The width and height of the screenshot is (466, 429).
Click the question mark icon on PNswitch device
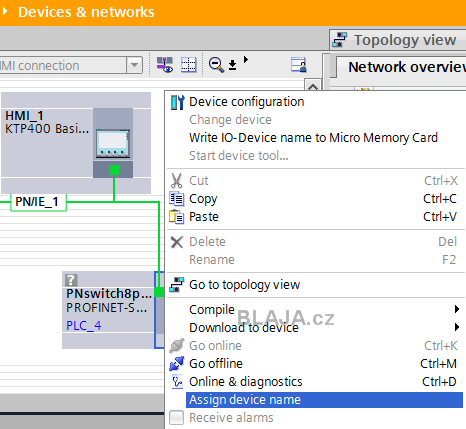[x=71, y=280]
